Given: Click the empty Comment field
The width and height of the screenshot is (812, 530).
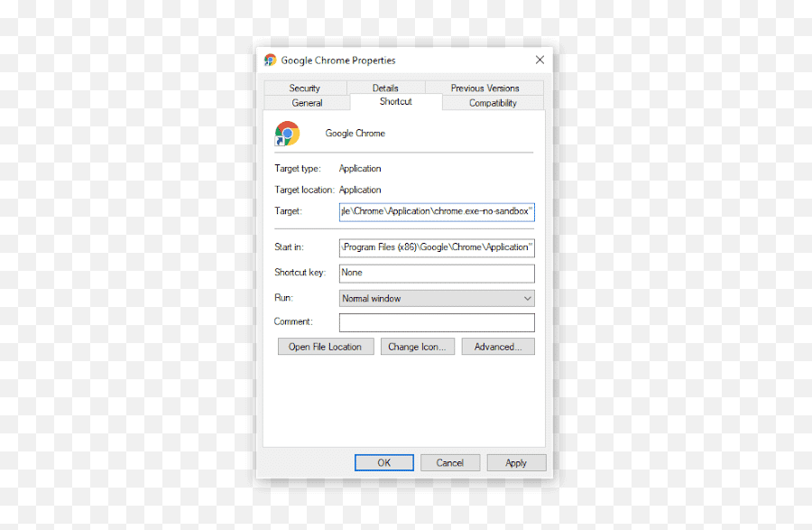Looking at the screenshot, I should coord(437,321).
